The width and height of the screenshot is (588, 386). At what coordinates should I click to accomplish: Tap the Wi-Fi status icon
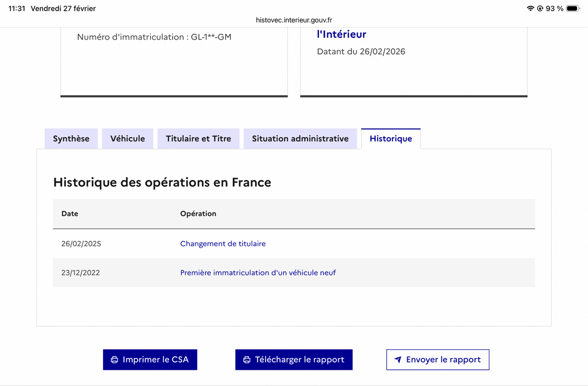(x=530, y=8)
